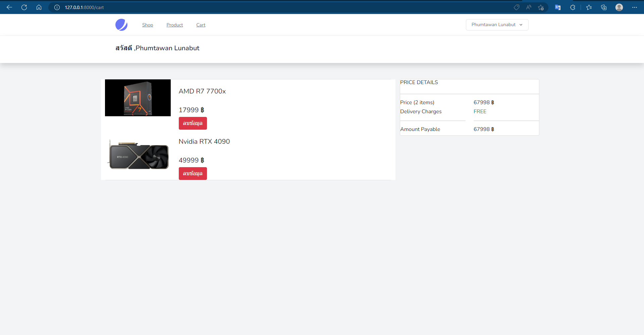644x335 pixels.
Task: Add this page to favorites
Action: (541, 7)
